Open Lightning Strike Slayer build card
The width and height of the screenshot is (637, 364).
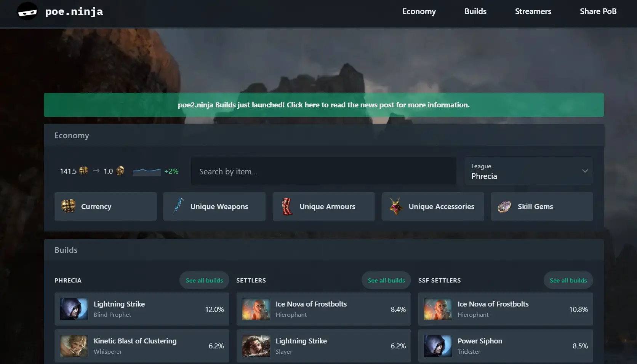324,346
